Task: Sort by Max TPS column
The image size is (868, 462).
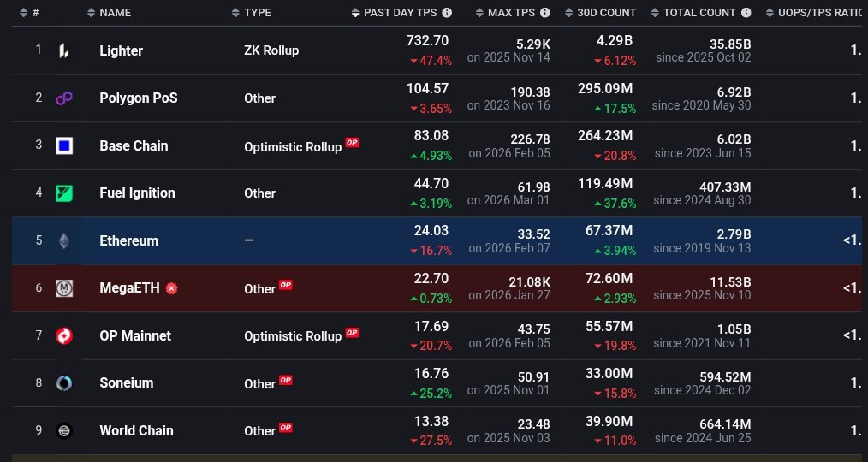Action: (x=506, y=13)
